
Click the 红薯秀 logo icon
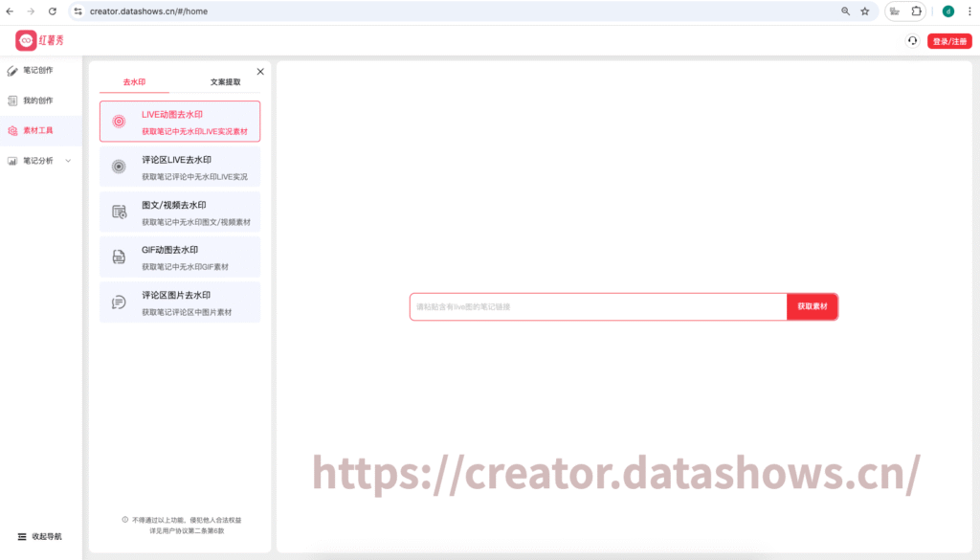pyautogui.click(x=26, y=40)
